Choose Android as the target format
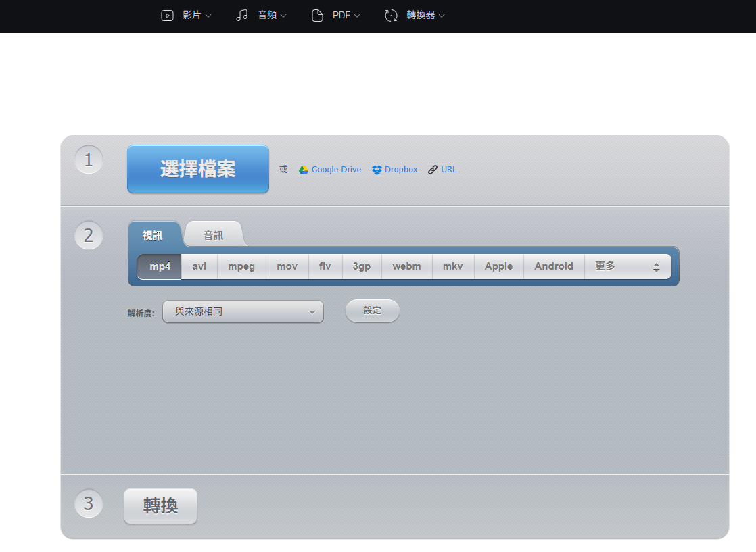The image size is (756, 552). (x=554, y=266)
